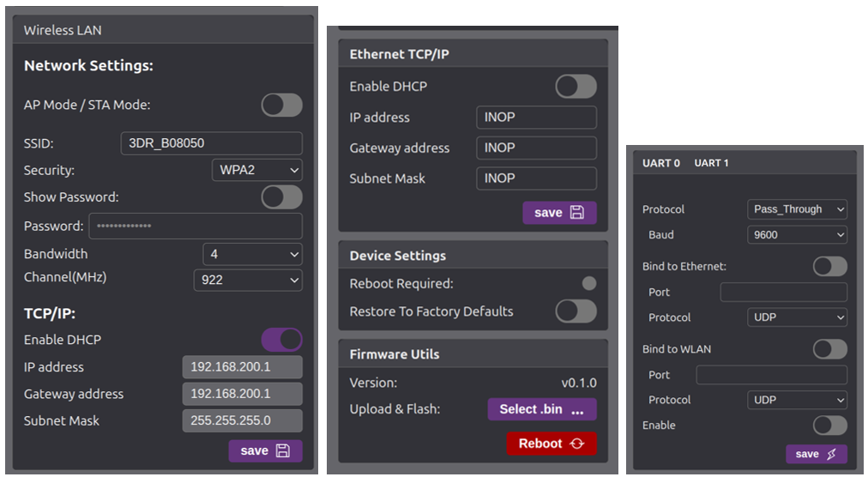
Task: Open the Security WPA2 dropdown
Action: click(256, 170)
